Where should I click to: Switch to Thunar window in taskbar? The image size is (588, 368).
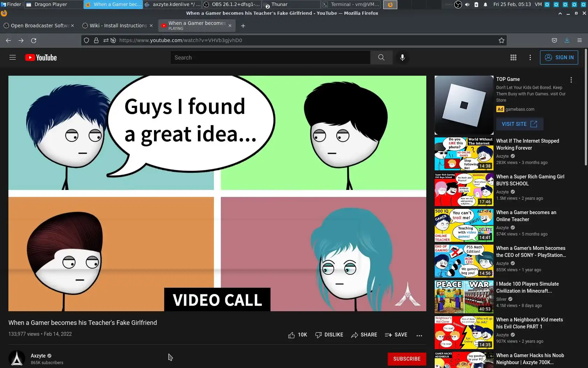coord(291,5)
